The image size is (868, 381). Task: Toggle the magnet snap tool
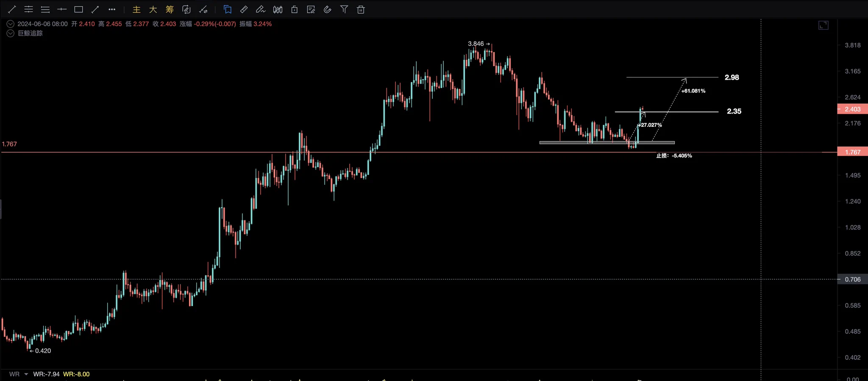pyautogui.click(x=328, y=9)
